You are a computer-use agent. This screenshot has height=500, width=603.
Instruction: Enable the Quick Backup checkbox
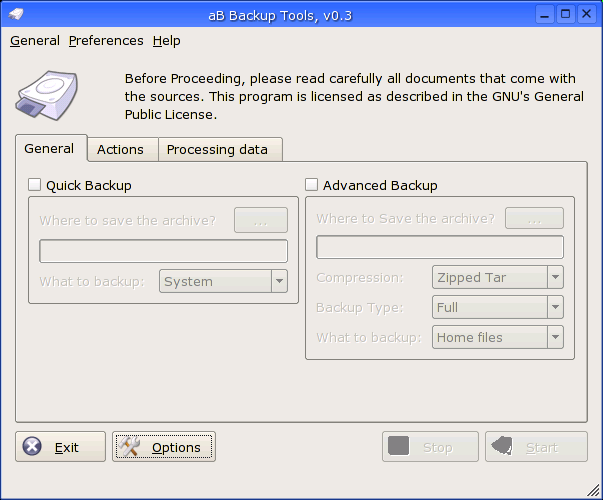35,185
